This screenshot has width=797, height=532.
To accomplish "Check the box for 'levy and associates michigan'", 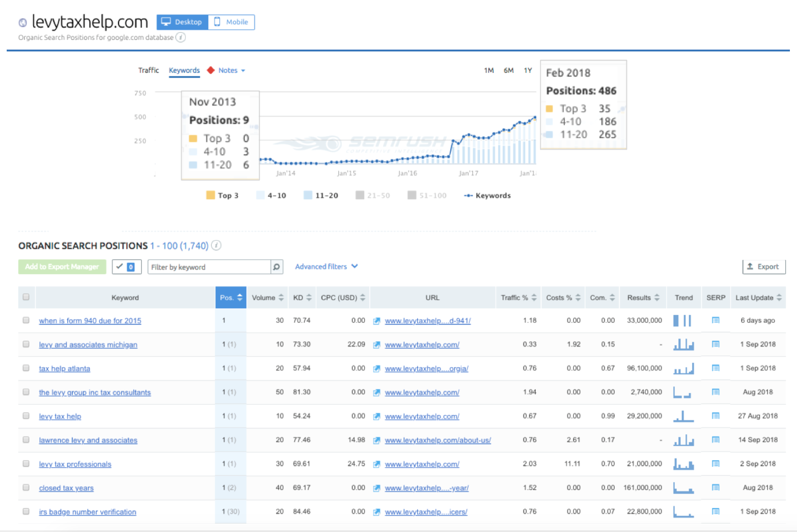I will click(x=26, y=344).
